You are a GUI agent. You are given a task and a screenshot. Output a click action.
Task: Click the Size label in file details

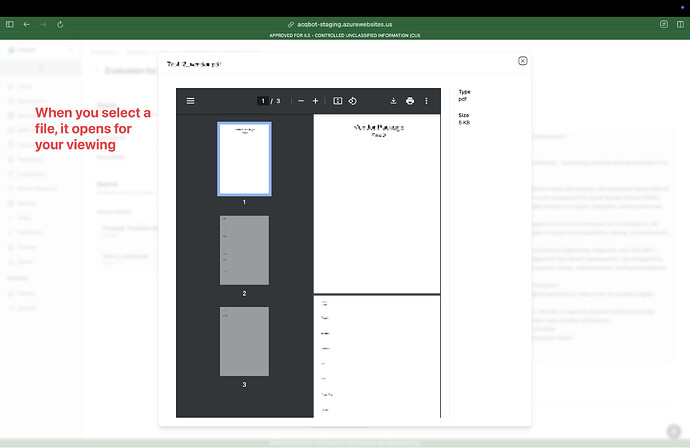(x=463, y=115)
